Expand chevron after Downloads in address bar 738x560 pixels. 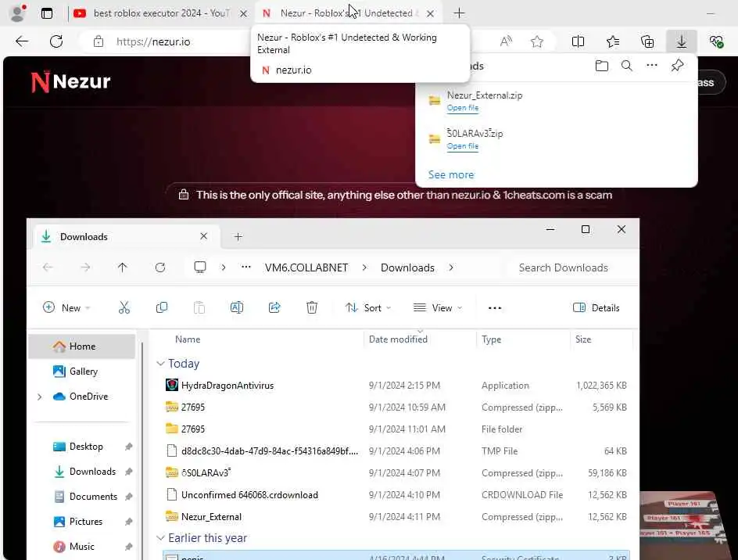click(x=451, y=267)
